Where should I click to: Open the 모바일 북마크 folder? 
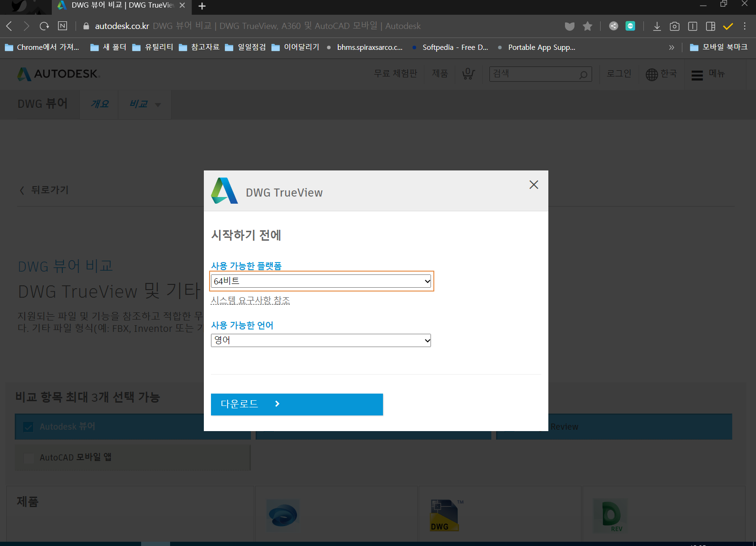click(x=718, y=47)
